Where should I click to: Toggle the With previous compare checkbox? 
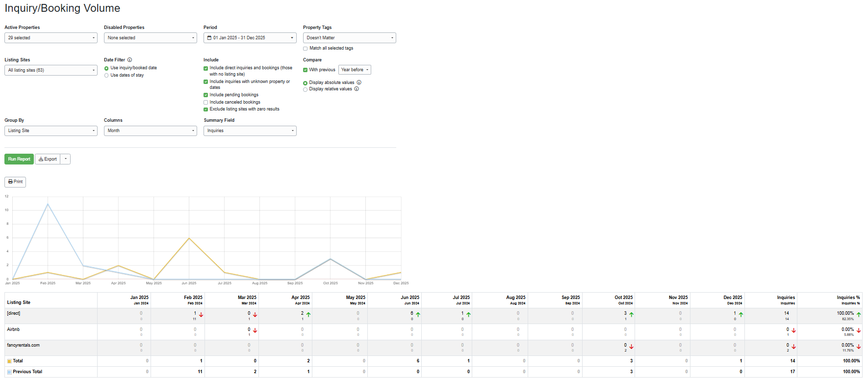coord(305,70)
